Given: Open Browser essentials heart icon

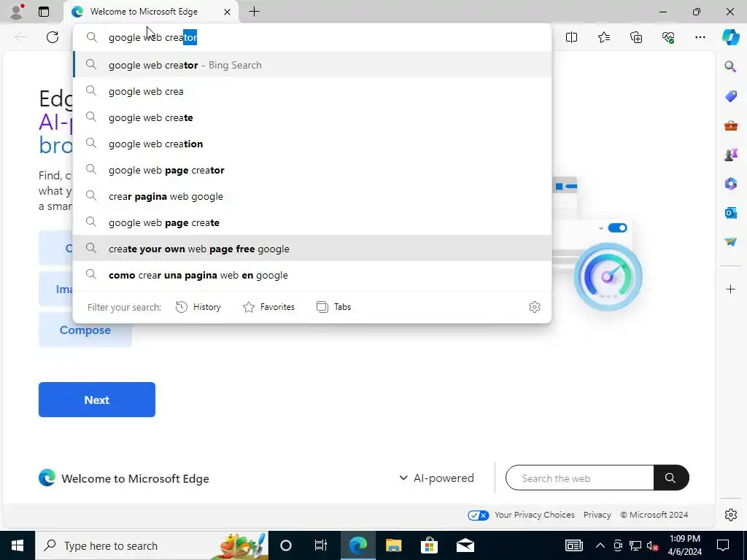Looking at the screenshot, I should (668, 37).
